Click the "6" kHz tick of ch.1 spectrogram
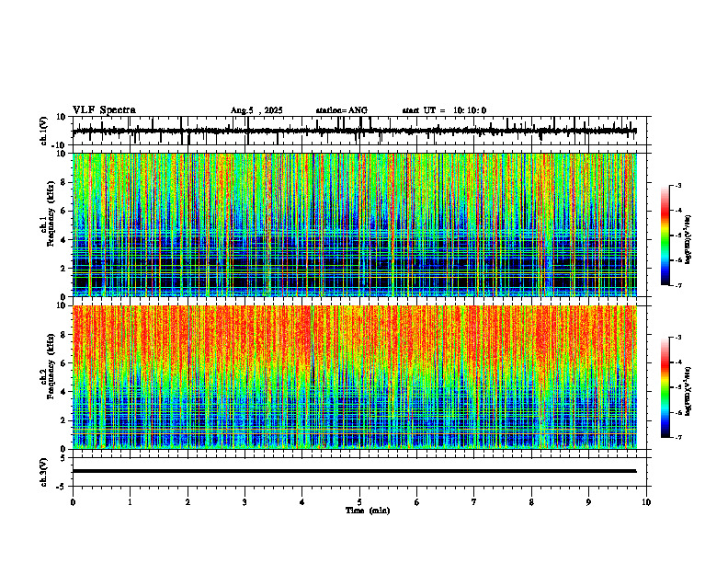The image size is (728, 563). coord(63,211)
